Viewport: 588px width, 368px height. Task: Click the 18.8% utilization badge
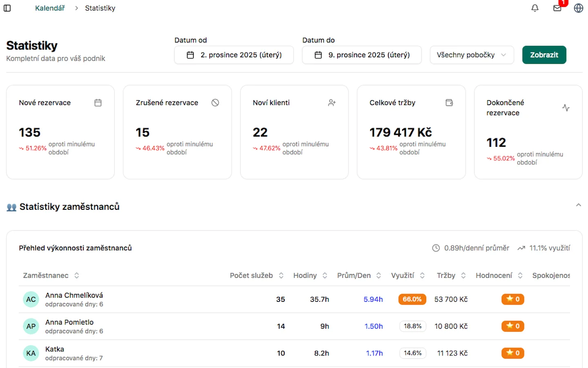pos(412,326)
